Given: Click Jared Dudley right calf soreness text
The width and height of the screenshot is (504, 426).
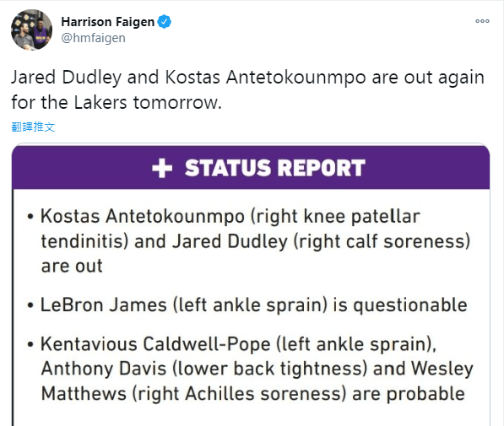Looking at the screenshot, I should pos(321,241).
